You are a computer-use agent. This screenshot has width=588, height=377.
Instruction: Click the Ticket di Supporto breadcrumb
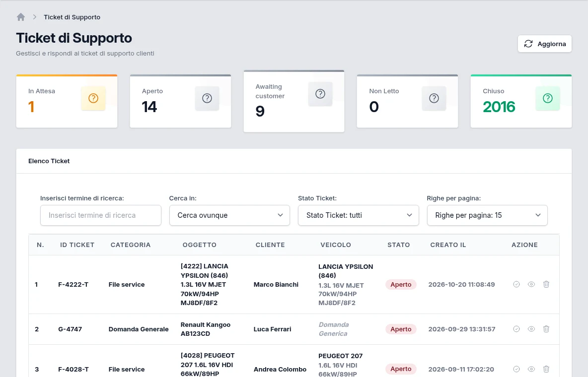pos(72,17)
